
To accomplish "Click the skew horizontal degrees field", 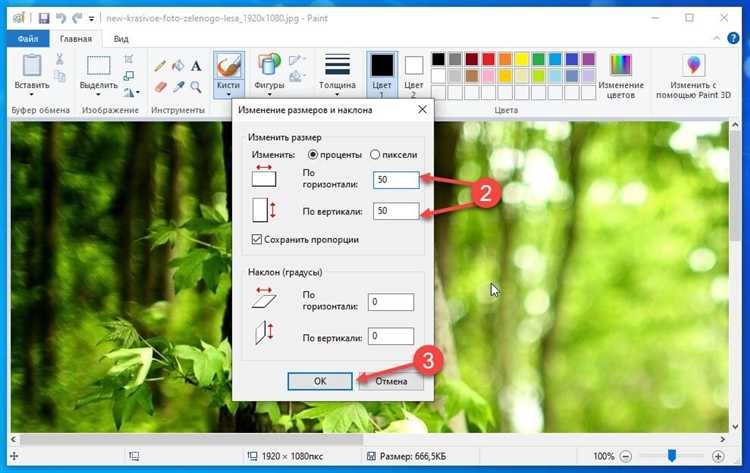I will click(391, 302).
